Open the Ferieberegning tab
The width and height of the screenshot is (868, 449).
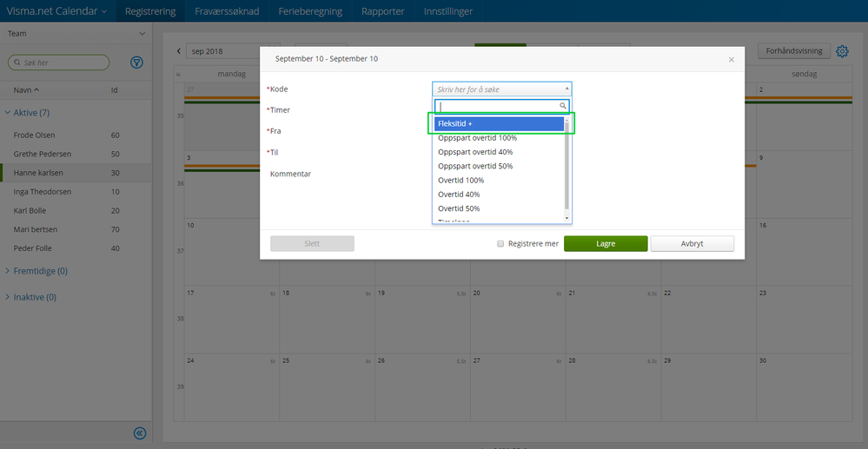310,11
